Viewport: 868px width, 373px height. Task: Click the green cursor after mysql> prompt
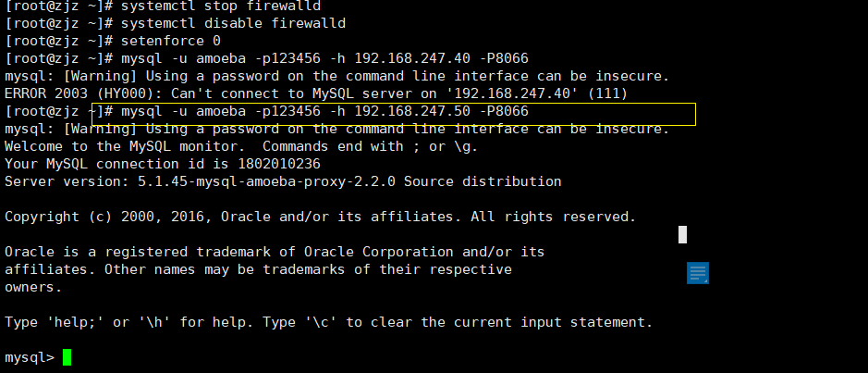click(x=67, y=357)
